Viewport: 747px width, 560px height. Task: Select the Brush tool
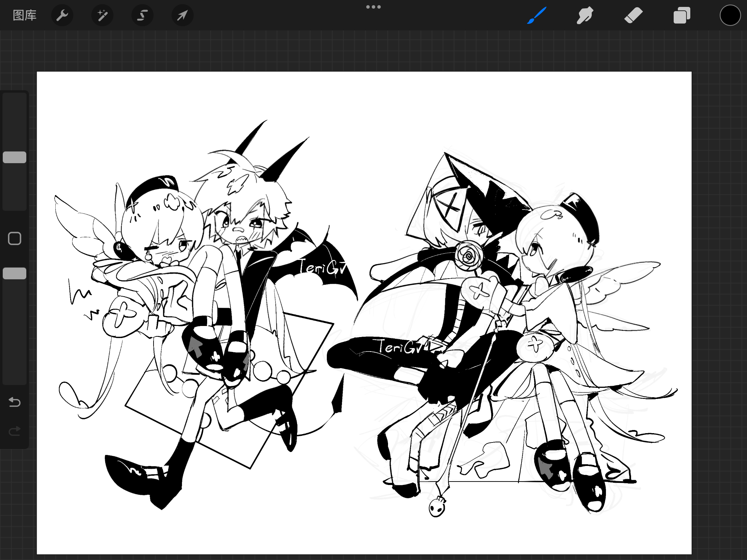click(x=537, y=15)
